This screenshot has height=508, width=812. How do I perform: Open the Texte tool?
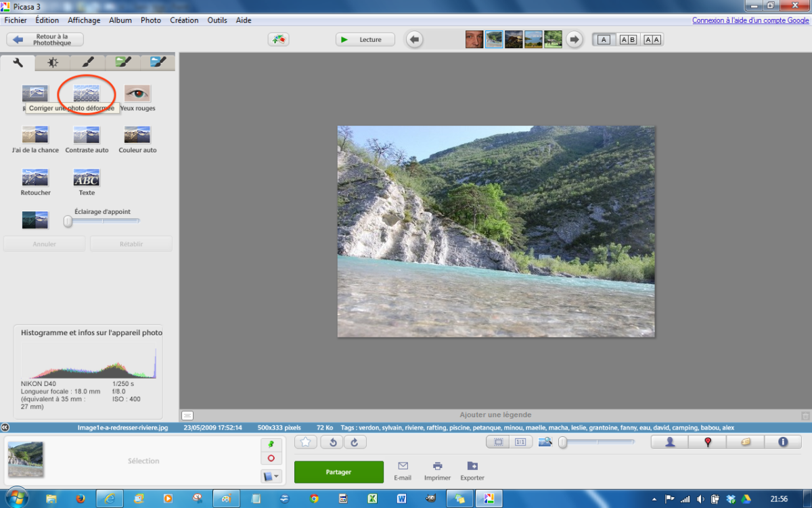(87, 177)
